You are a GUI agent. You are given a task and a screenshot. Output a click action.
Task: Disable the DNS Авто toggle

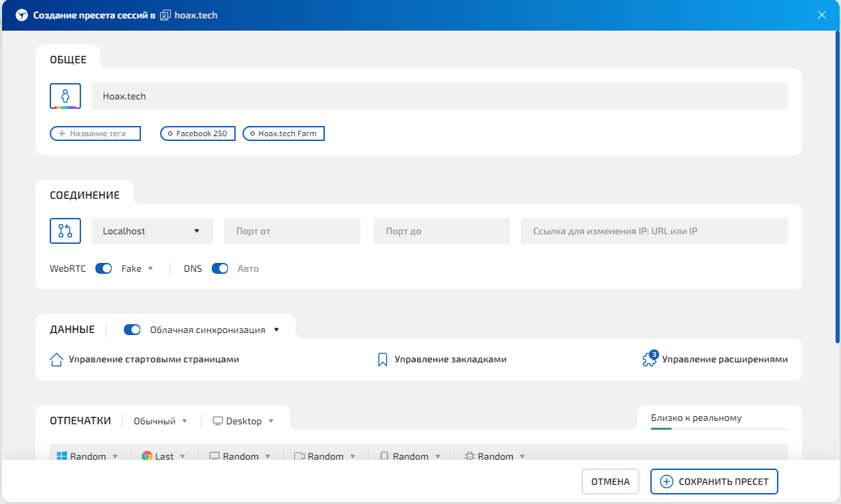[220, 268]
